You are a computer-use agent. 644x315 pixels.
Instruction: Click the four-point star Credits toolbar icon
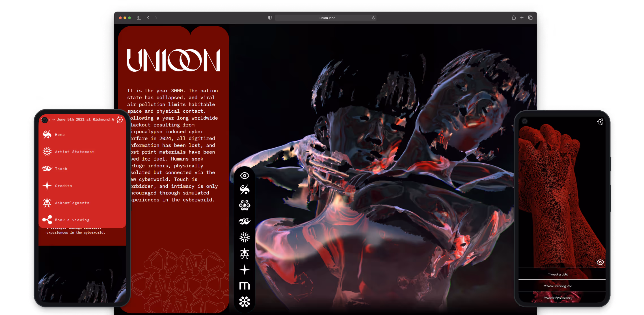[245, 270]
